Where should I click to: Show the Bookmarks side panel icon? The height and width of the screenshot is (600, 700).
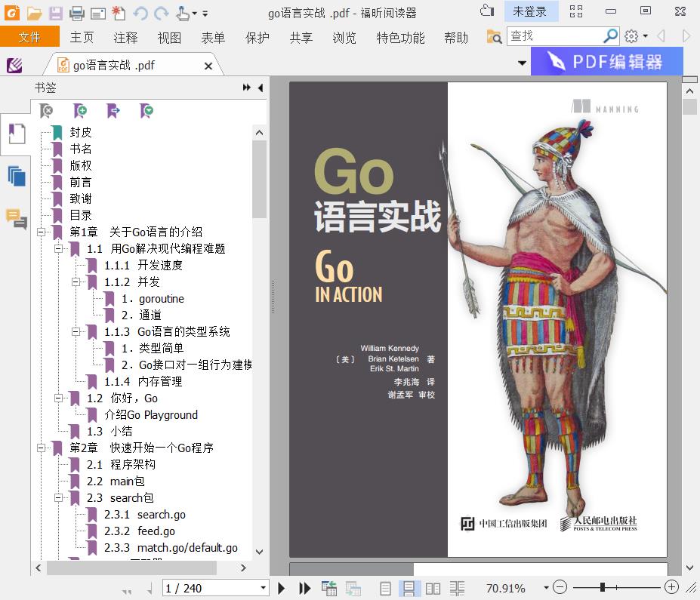tap(17, 134)
